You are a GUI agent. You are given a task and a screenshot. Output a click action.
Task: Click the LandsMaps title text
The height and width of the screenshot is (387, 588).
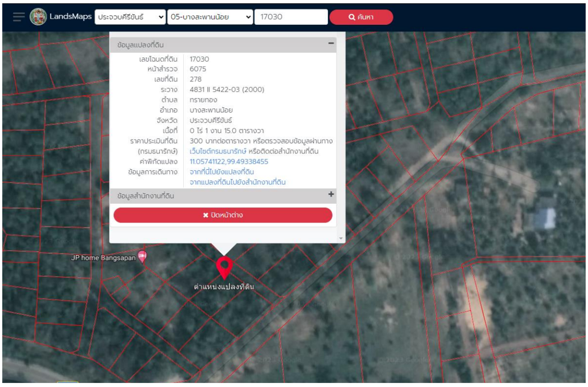pyautogui.click(x=70, y=17)
